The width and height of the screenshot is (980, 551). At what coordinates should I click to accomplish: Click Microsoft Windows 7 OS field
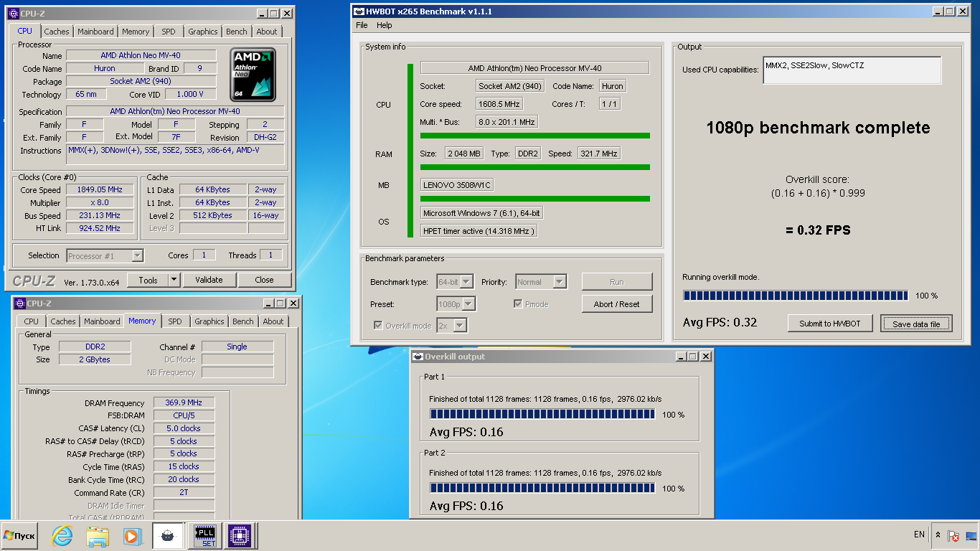click(x=482, y=213)
